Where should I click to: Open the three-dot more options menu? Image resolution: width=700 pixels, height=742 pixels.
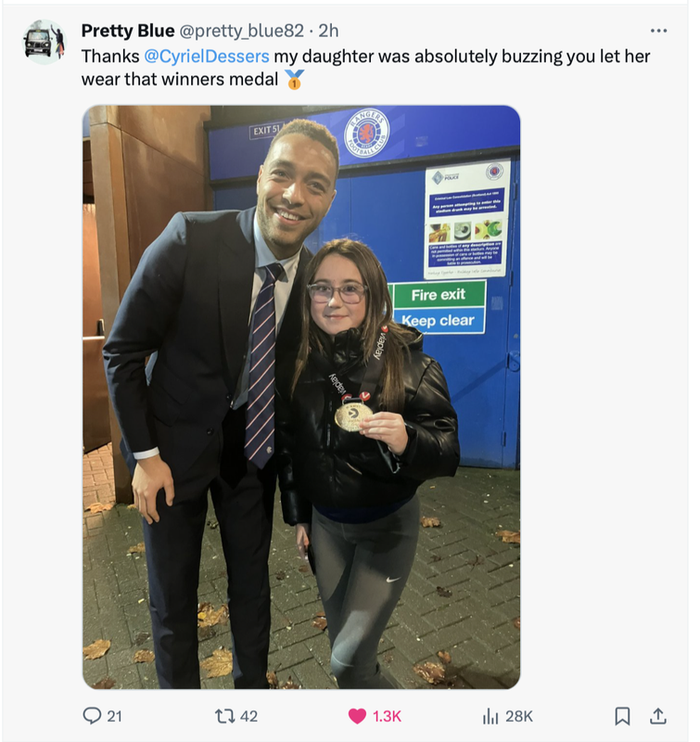click(658, 31)
